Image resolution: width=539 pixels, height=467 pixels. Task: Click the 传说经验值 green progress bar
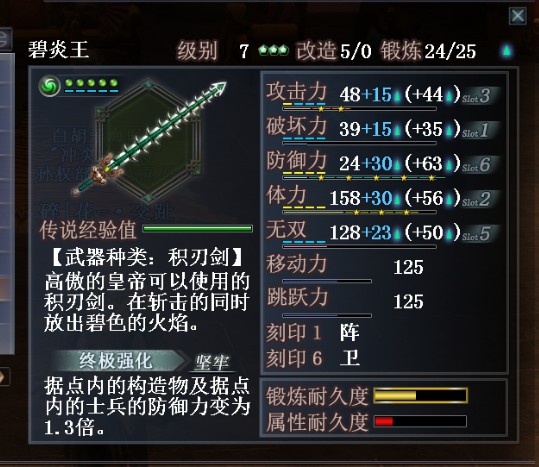(x=198, y=229)
